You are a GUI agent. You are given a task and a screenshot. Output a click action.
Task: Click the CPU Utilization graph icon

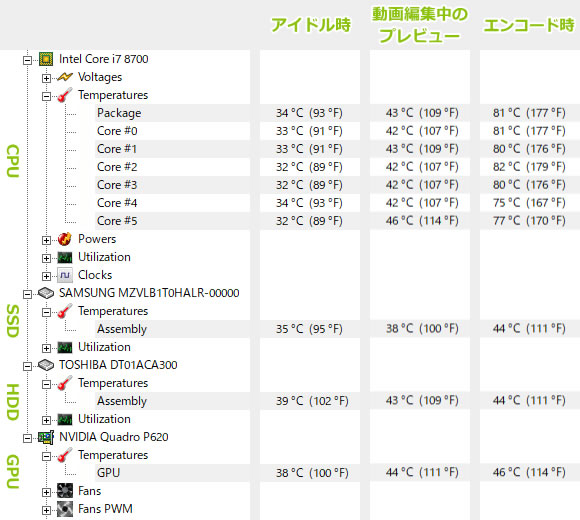(x=65, y=257)
